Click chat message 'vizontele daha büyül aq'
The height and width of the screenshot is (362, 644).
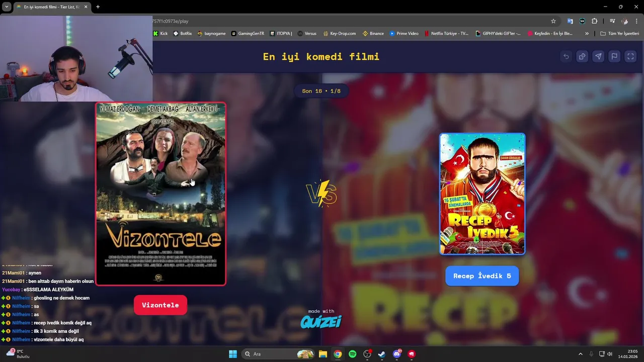click(58, 339)
